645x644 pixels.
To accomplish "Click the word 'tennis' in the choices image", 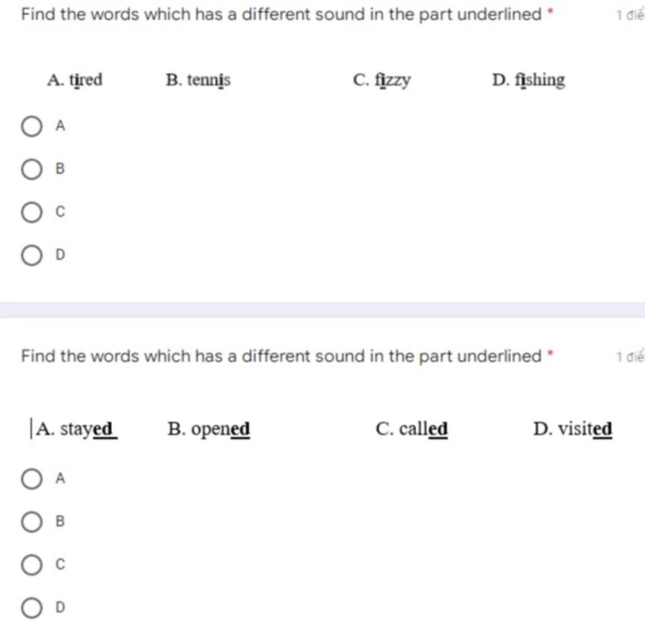I will [209, 80].
